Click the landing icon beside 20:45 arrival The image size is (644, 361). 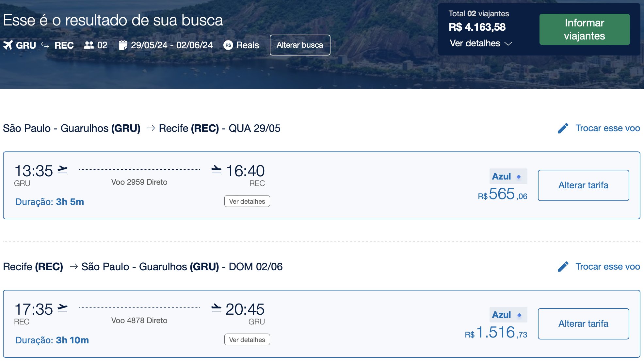[216, 307]
